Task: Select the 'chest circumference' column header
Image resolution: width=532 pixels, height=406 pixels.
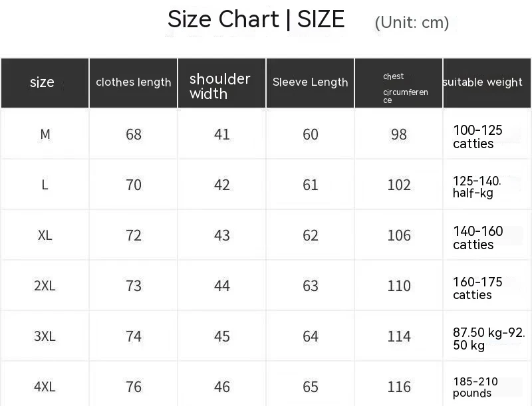Action: pyautogui.click(x=398, y=83)
